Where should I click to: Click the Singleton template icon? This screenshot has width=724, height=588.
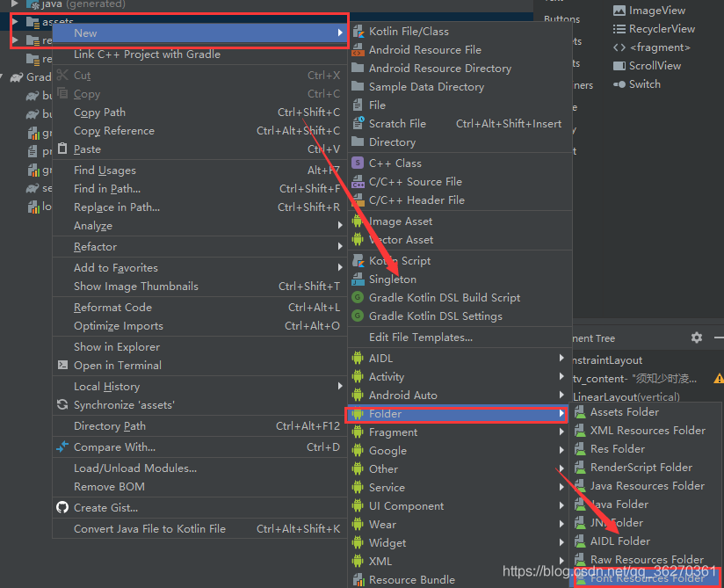pos(358,279)
